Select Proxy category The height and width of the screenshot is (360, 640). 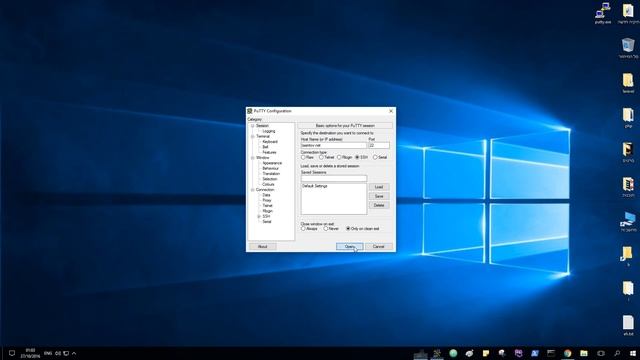click(267, 200)
